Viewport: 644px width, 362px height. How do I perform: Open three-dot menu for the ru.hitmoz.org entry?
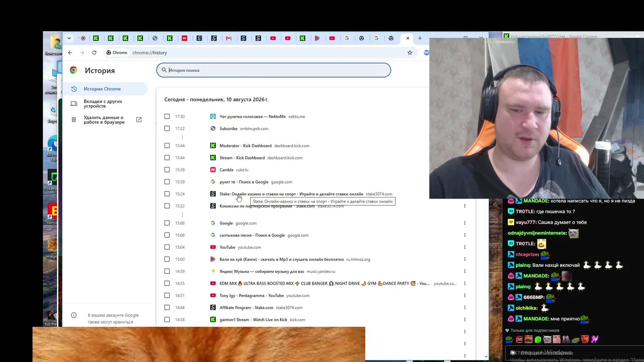[x=464, y=259]
